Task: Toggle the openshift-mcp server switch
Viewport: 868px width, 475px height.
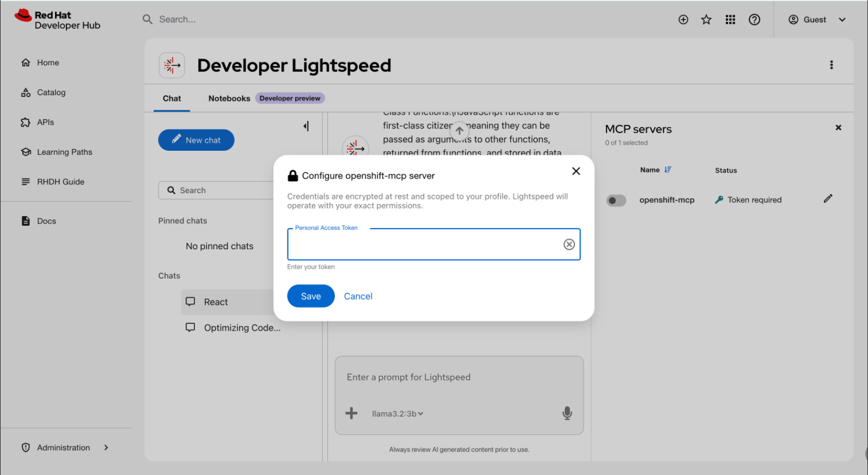Action: [x=616, y=200]
